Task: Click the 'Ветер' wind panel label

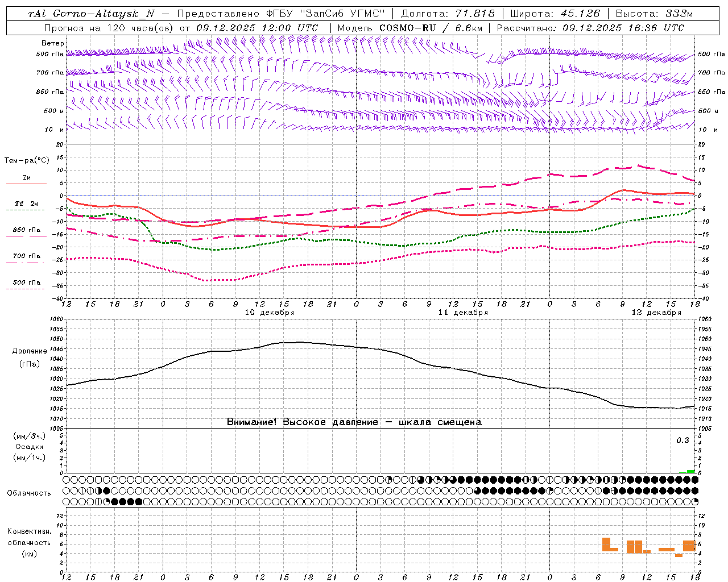Action: click(x=52, y=43)
